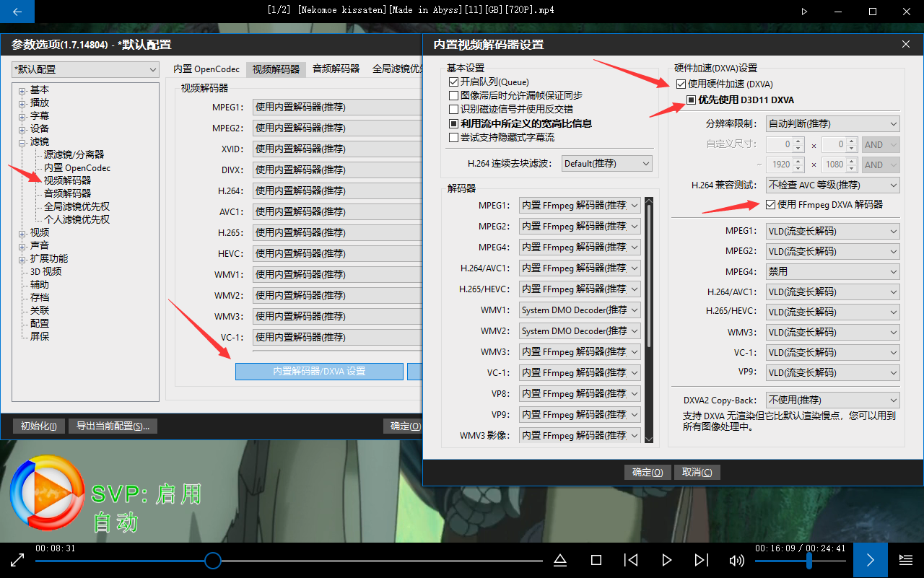The width and height of the screenshot is (924, 578).
Task: Switch to 音频解码器 tab
Action: point(336,69)
